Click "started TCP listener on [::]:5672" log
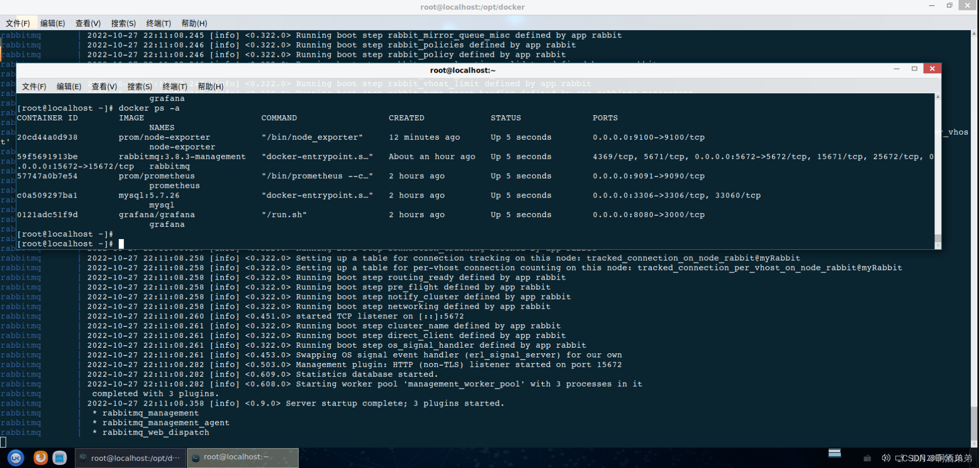Viewport: 980px width, 468px height. (380, 316)
